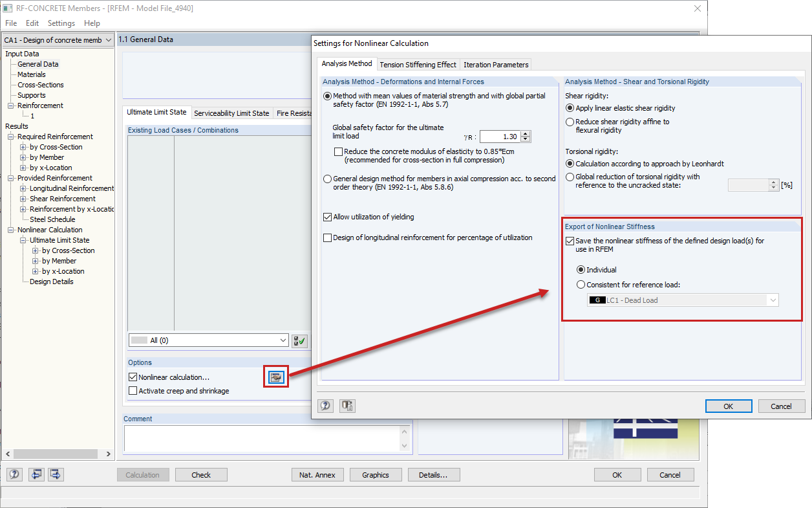Screen dimensions: 812x508
Task: Click global safety factor 1.30 field
Action: [x=500, y=137]
